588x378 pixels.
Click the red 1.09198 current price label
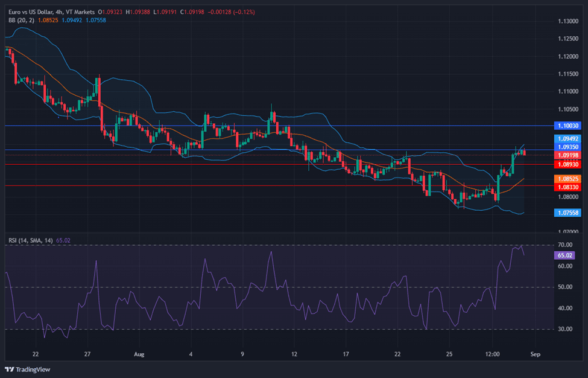tap(567, 155)
